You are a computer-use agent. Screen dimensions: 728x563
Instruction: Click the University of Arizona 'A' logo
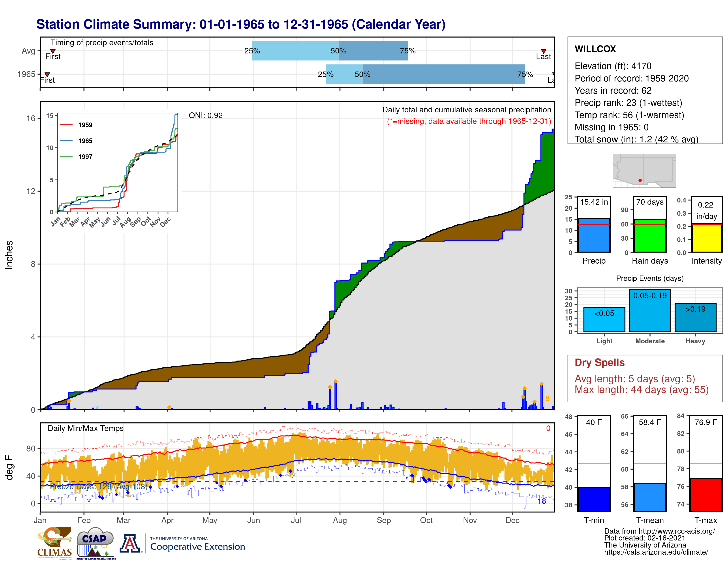coord(130,544)
